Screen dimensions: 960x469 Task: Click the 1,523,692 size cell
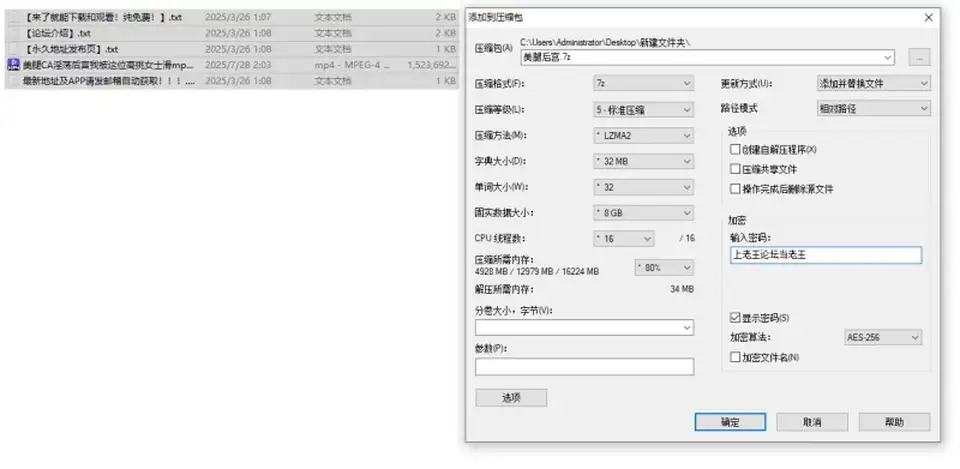coord(432,65)
